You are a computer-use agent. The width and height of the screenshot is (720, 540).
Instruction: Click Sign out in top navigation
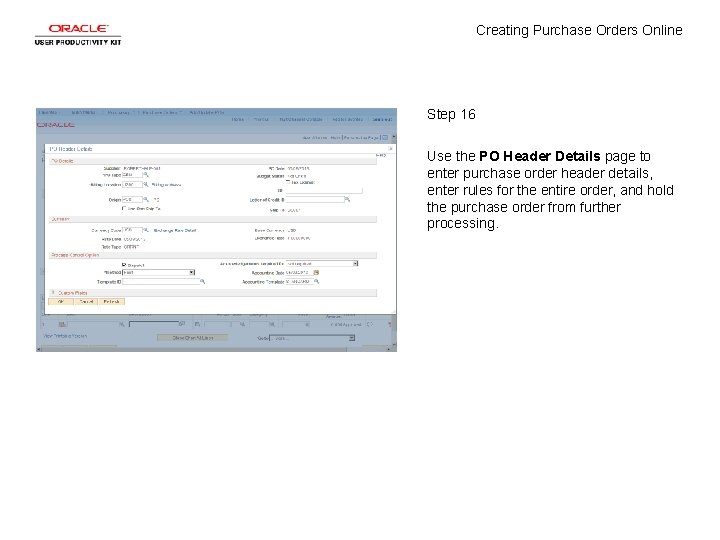click(x=382, y=119)
